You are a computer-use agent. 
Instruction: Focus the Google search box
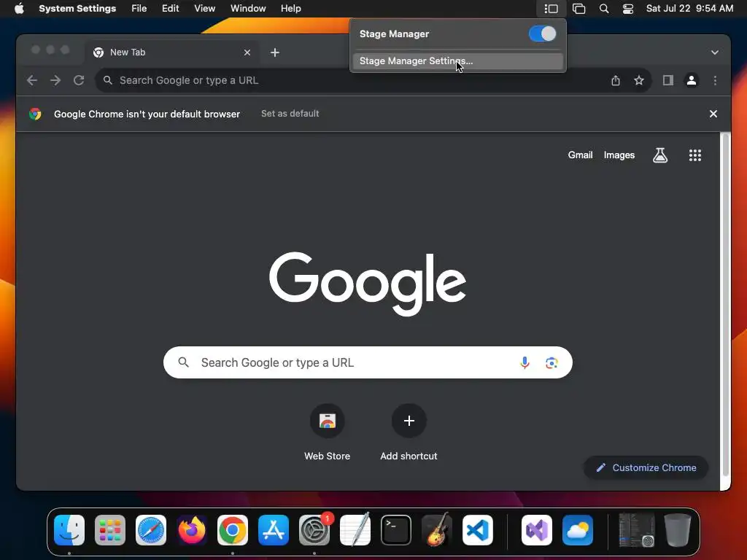tap(368, 363)
